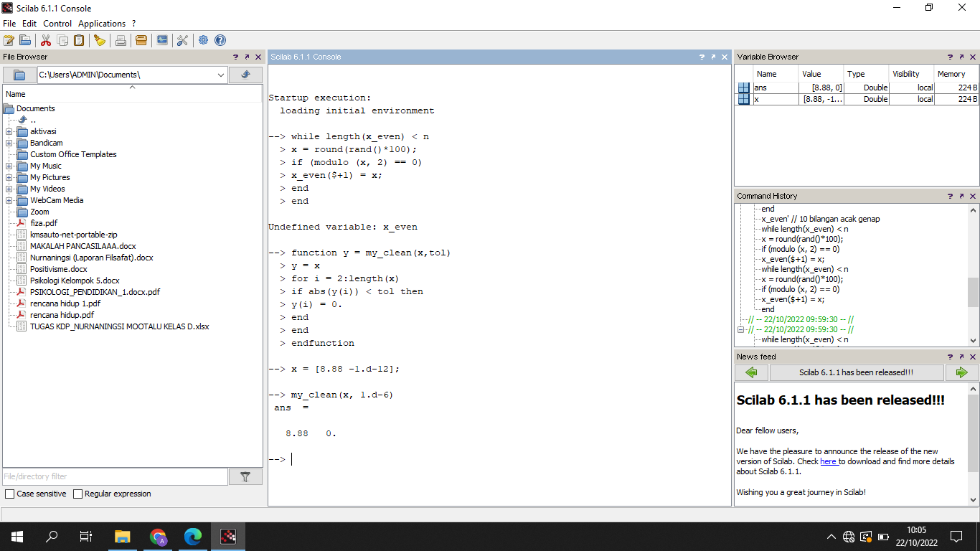
Task: Expand the My Pictures folder
Action: click(x=9, y=177)
